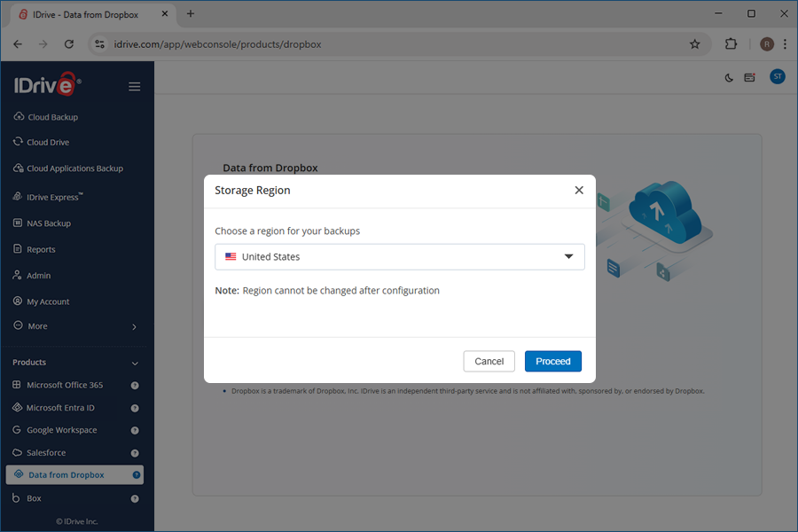
Task: Expand the More submenu
Action: (74, 326)
